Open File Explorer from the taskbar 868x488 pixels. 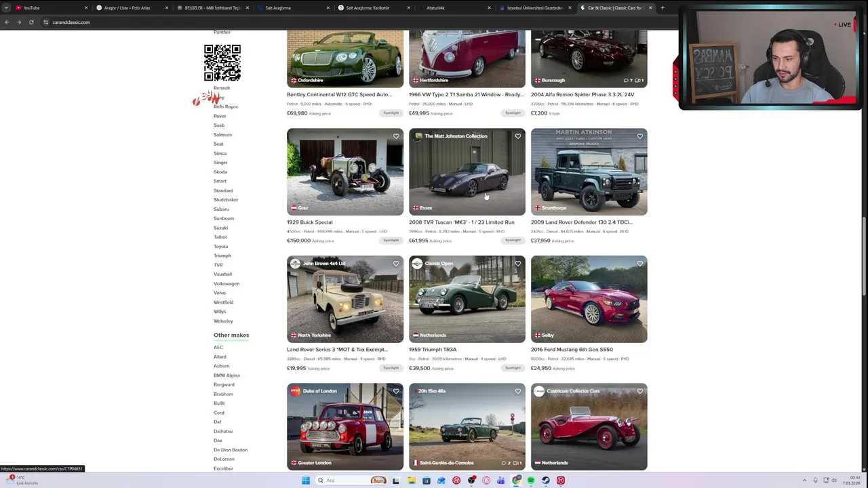click(x=412, y=481)
